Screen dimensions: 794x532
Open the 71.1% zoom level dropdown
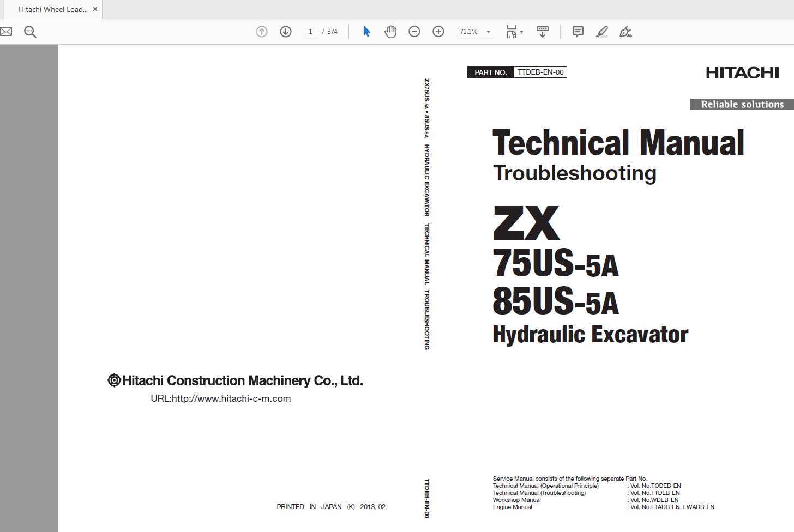pyautogui.click(x=488, y=32)
